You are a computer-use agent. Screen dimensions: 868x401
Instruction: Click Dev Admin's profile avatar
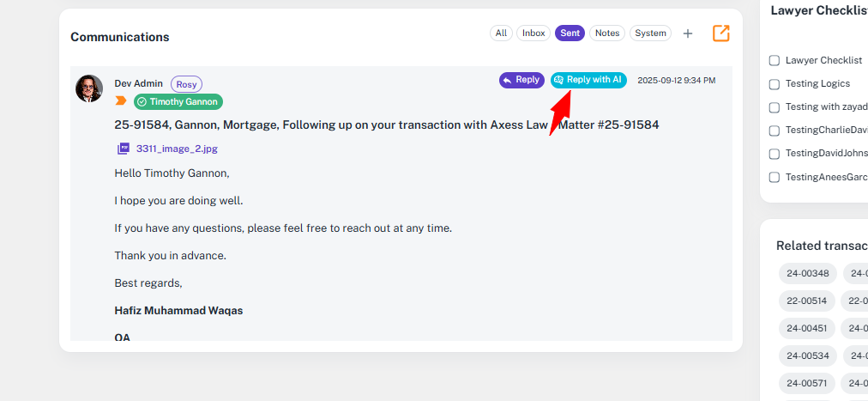click(x=89, y=88)
